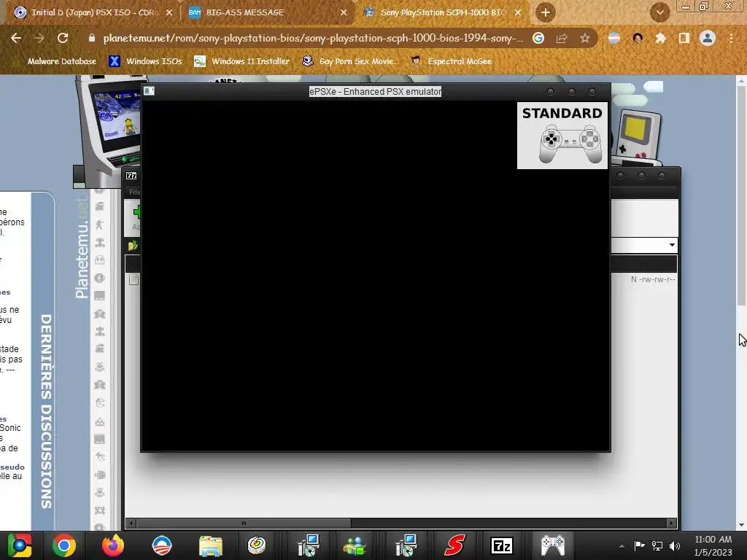Click the DERNIÈRES DISCUSSIONS sidebar heading

click(x=46, y=411)
